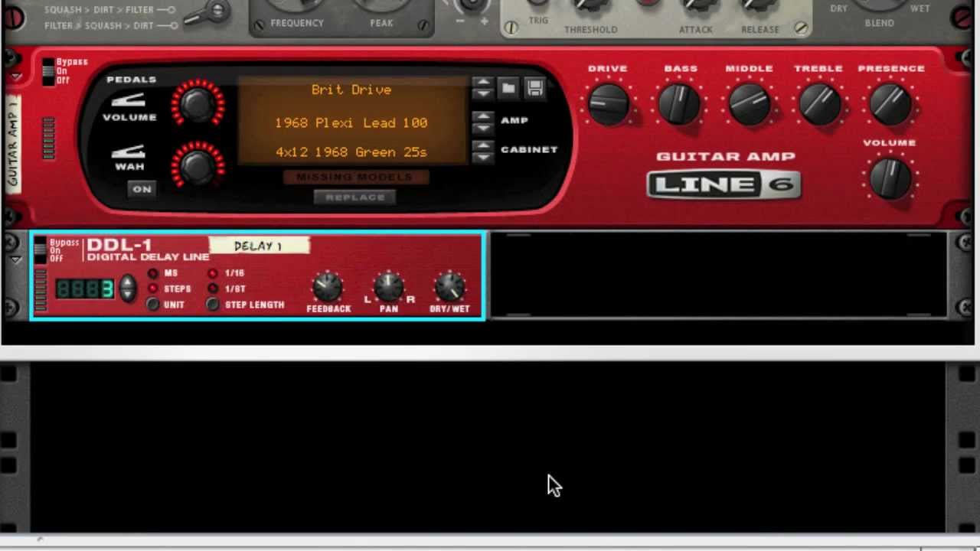Viewport: 980px width, 551px height.
Task: Click the 4x12 1968 Green 25s cabinet name
Action: pos(351,152)
